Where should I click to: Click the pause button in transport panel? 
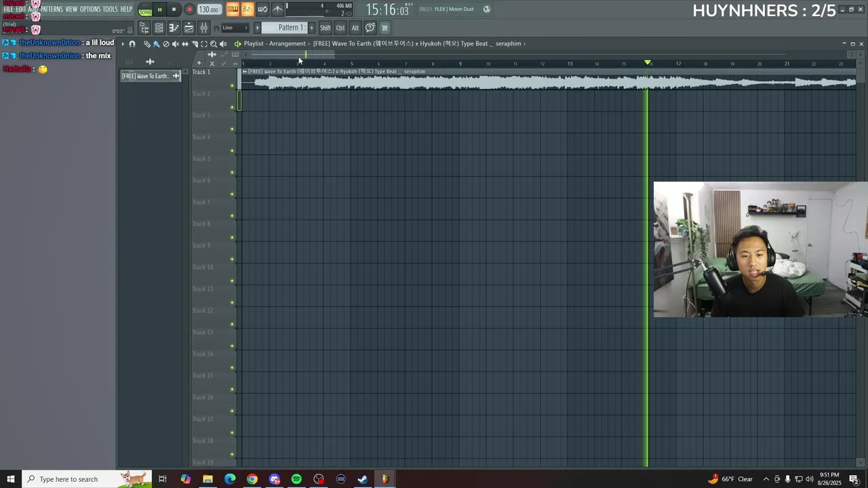click(159, 9)
